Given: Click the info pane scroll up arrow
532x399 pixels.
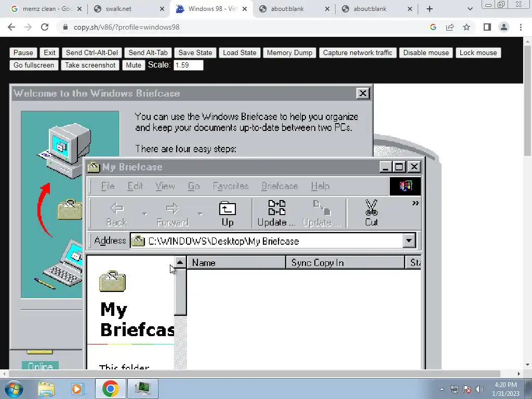Looking at the screenshot, I should (180, 262).
